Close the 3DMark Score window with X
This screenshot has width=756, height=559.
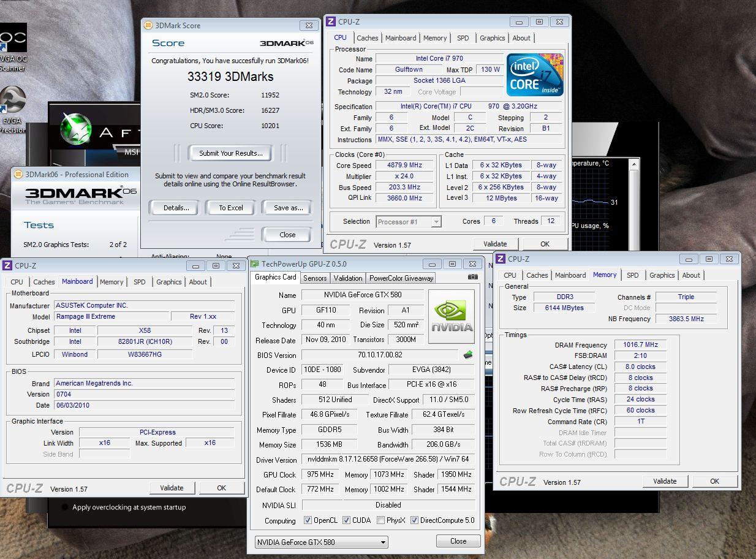pos(308,26)
